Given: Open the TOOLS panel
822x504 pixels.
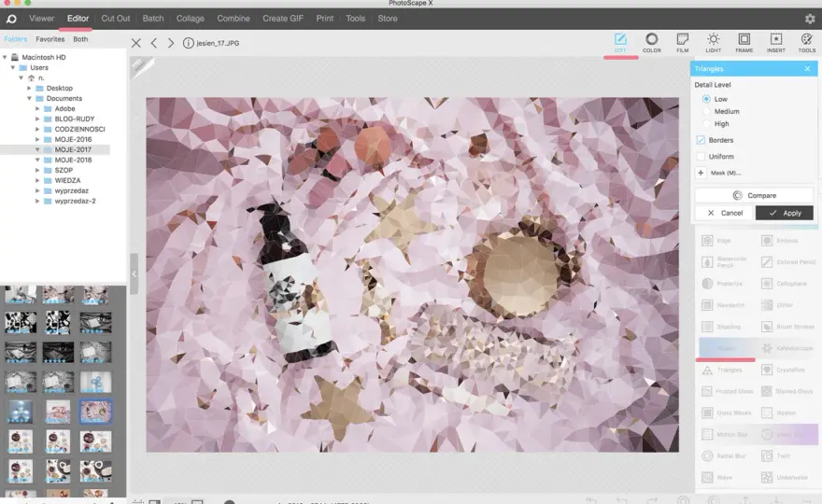Looking at the screenshot, I should pos(807,42).
